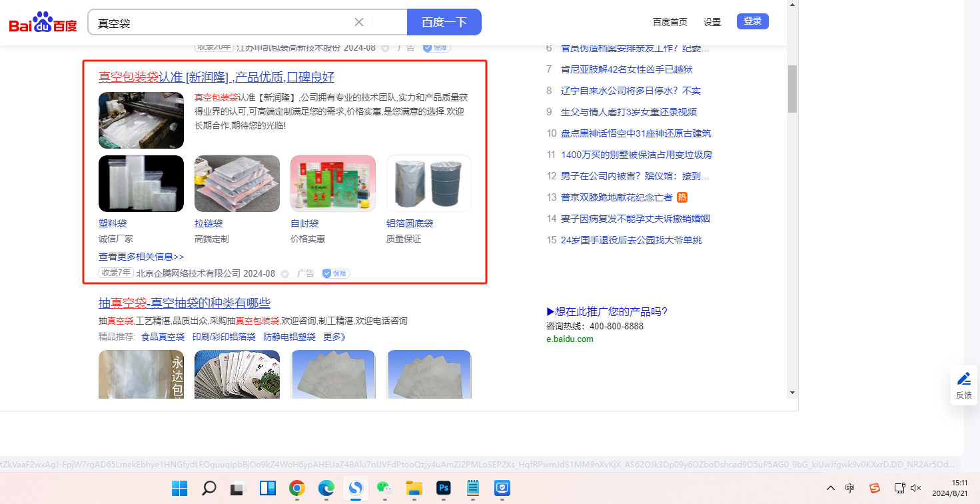Open the 反馈 feedback button

click(x=963, y=385)
